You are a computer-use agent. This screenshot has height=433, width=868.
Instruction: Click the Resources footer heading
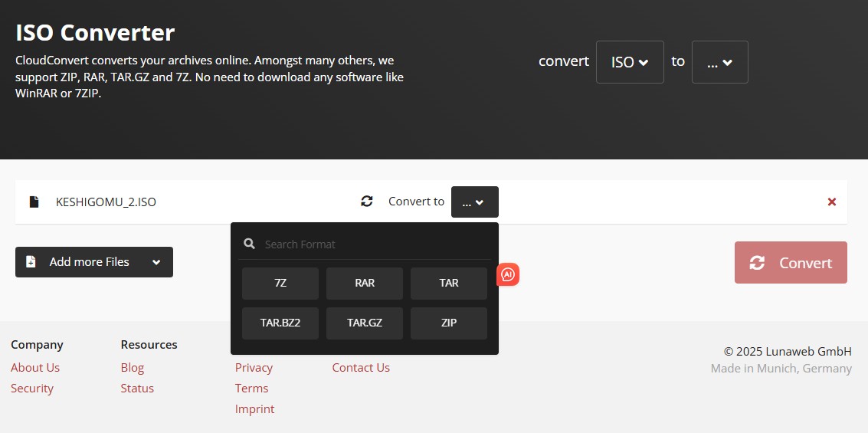point(149,344)
